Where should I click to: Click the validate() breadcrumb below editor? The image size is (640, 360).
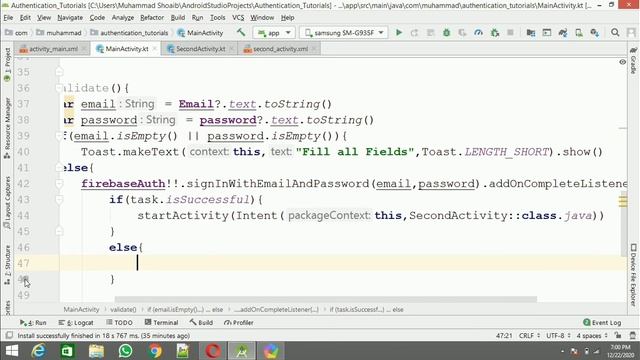point(123,309)
